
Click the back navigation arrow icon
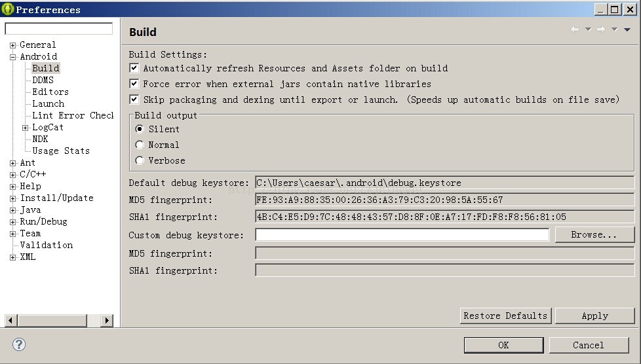(x=575, y=29)
